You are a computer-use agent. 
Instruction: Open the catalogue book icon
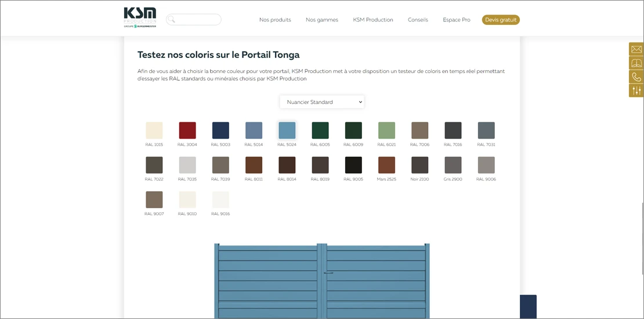coord(636,63)
